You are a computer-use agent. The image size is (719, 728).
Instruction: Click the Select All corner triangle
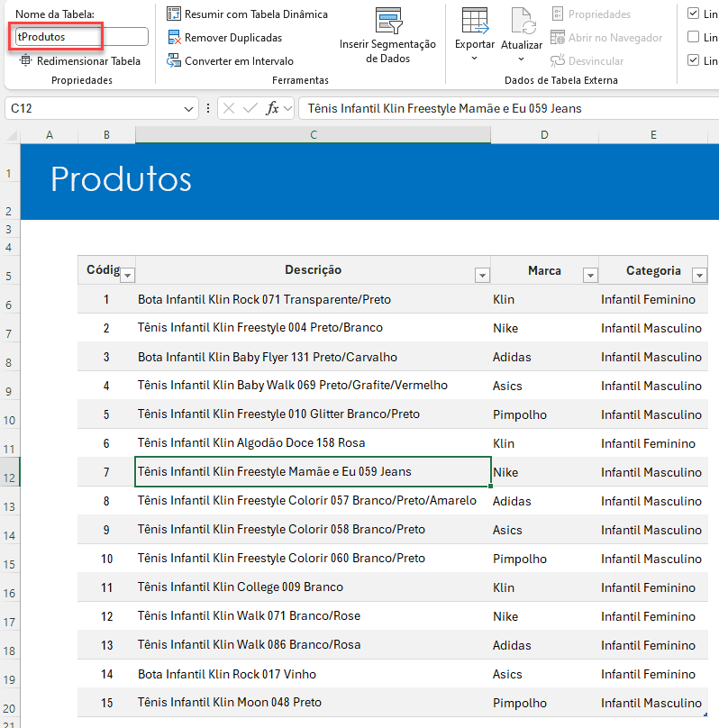click(12, 135)
